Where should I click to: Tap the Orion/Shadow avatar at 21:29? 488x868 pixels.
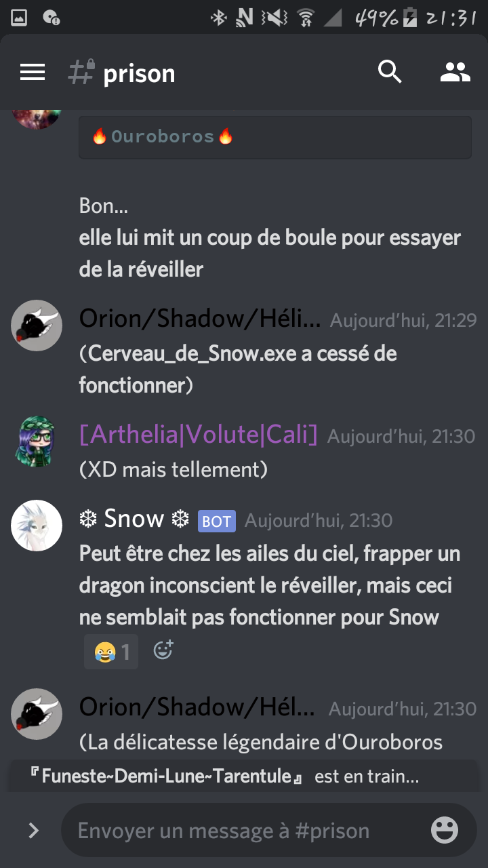(x=37, y=326)
